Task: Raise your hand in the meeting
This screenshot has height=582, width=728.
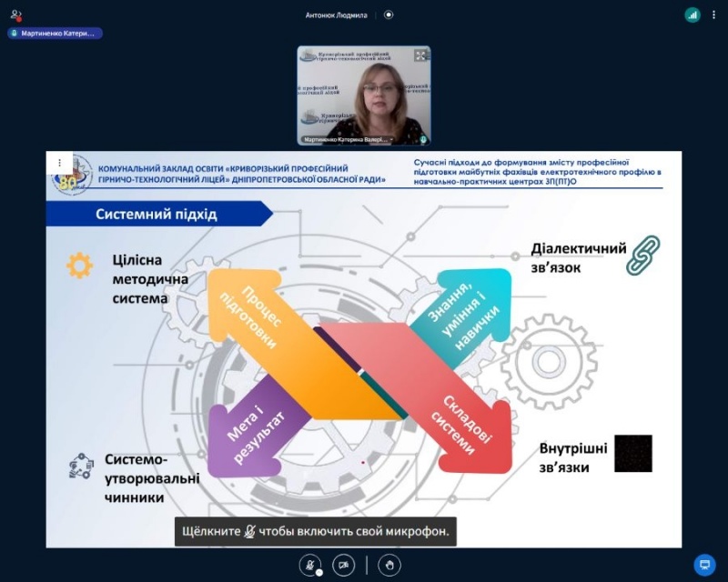Action: pos(389,565)
